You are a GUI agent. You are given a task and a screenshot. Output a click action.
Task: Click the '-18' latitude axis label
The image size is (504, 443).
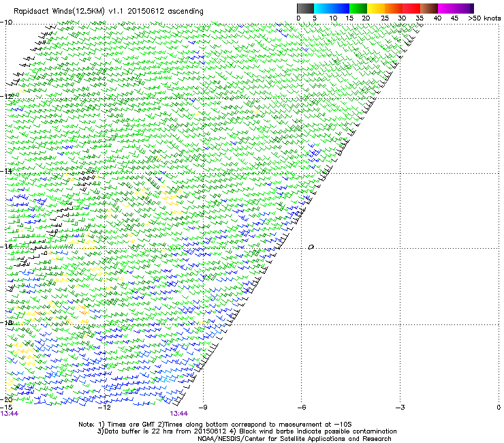(x=6, y=322)
